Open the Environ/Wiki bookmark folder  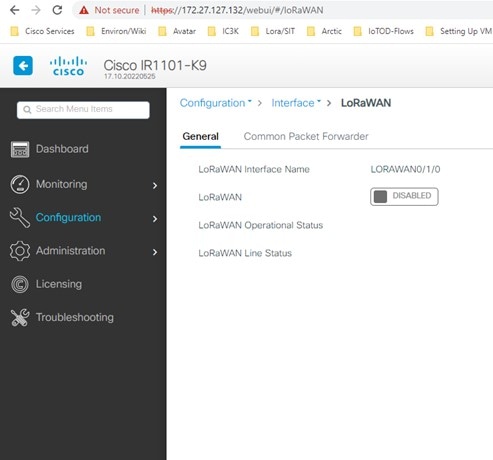pos(116,31)
